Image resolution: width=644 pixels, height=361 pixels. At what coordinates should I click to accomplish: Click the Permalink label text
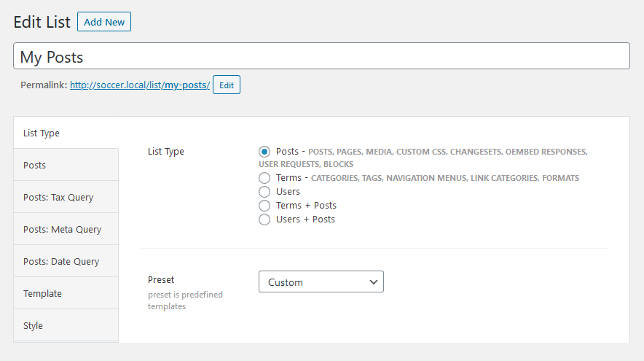pos(44,85)
